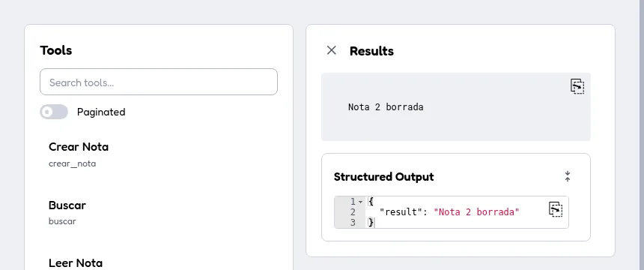Click the "Nota 2 borrada" JSON string value

click(476, 212)
